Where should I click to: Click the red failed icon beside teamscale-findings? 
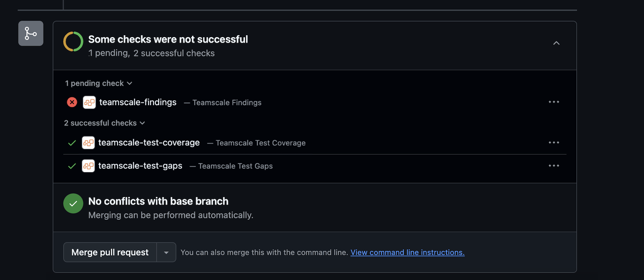click(72, 102)
